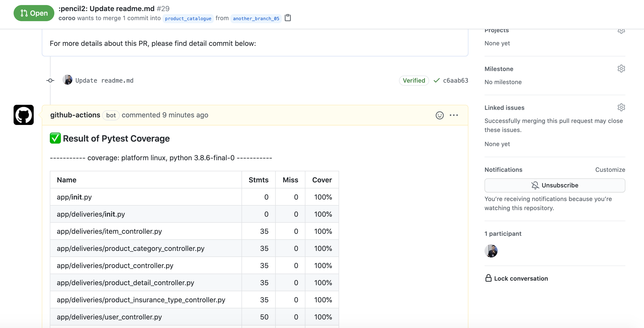Open the Update readme.md commit message
This screenshot has height=328, width=644.
tap(104, 80)
